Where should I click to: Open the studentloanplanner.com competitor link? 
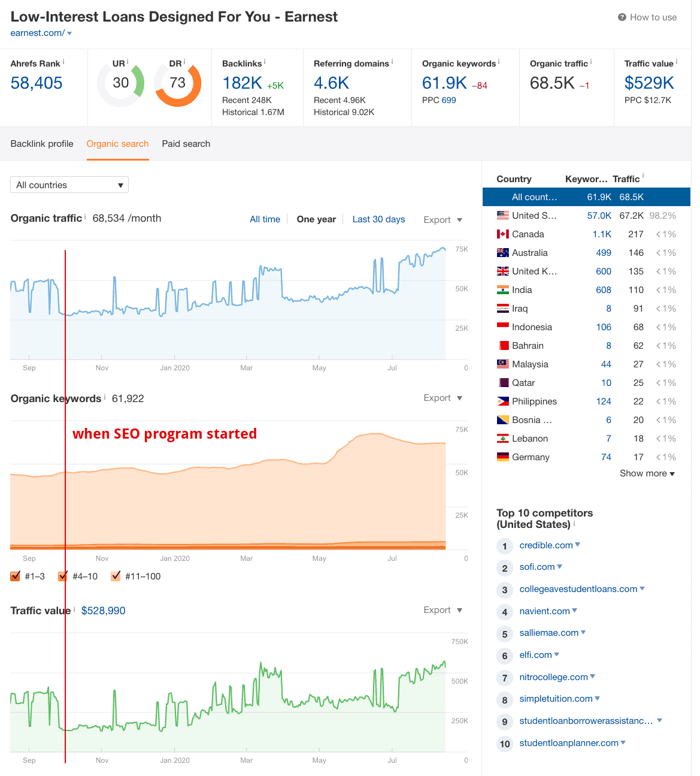pos(569,743)
